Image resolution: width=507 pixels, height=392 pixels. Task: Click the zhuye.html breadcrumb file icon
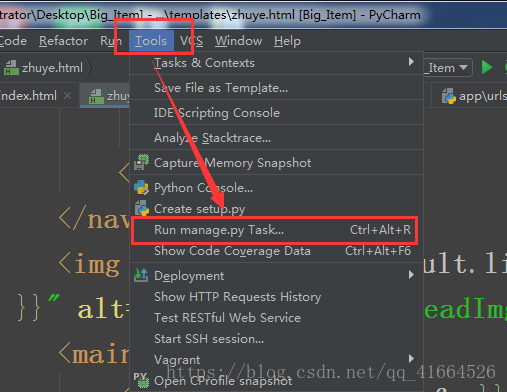pyautogui.click(x=11, y=68)
